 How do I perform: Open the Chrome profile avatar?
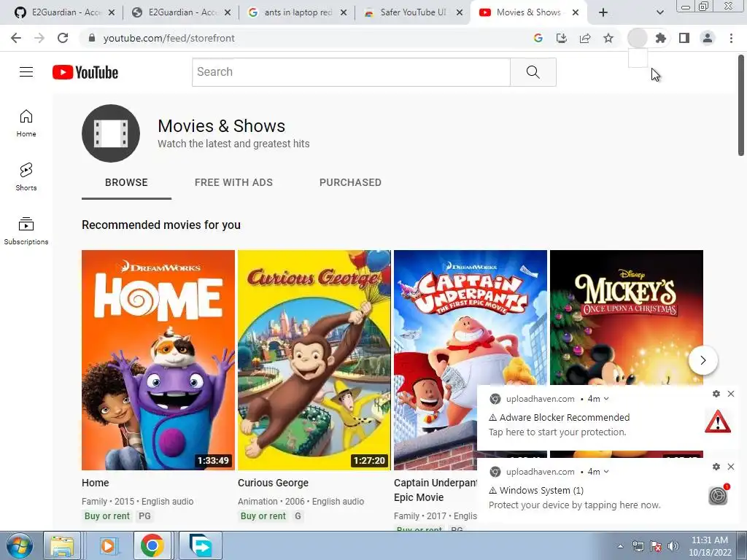click(x=708, y=38)
